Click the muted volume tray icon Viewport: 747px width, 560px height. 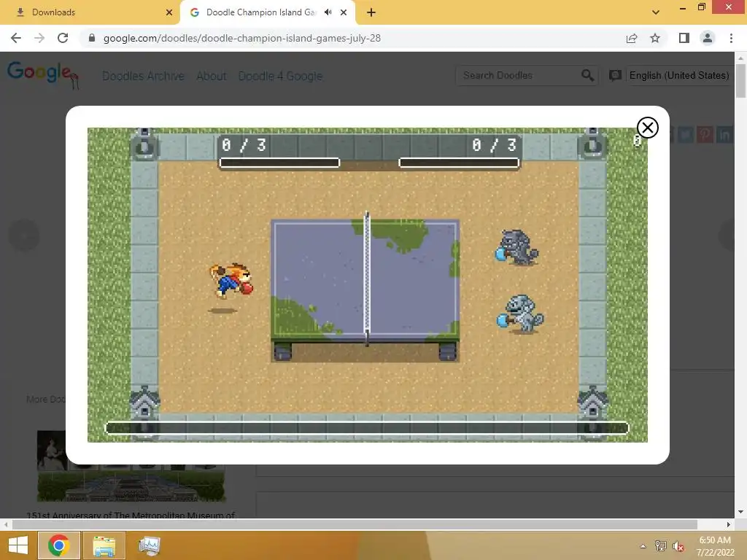click(x=678, y=546)
